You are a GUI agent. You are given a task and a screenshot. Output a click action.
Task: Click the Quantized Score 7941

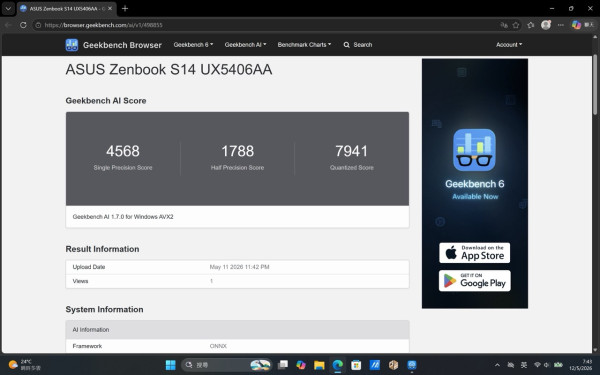[352, 151]
